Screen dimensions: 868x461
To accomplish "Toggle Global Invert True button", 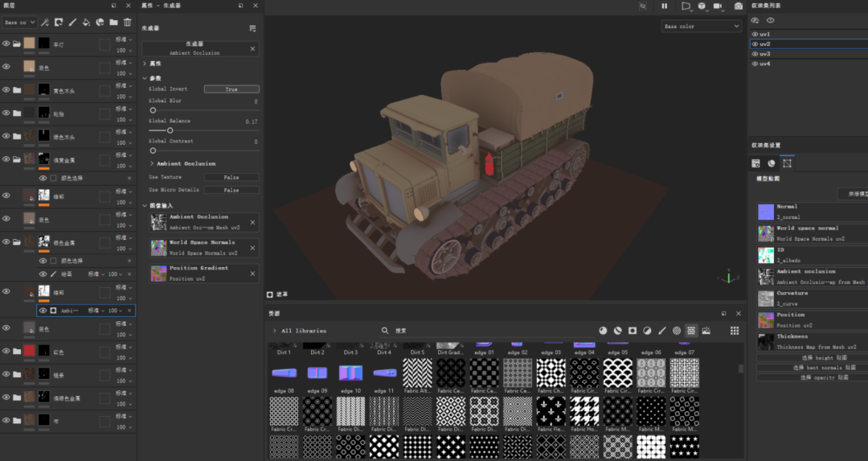I will 231,89.
